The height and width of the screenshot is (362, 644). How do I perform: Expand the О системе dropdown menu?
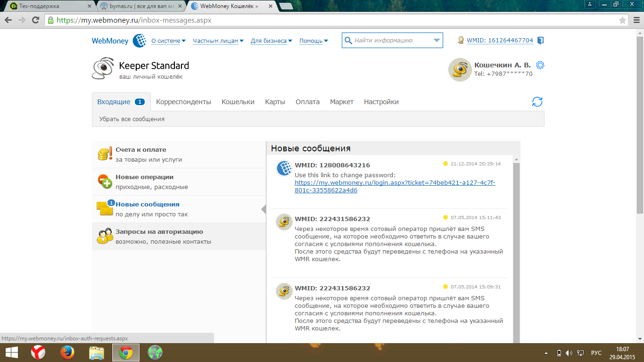tap(168, 41)
